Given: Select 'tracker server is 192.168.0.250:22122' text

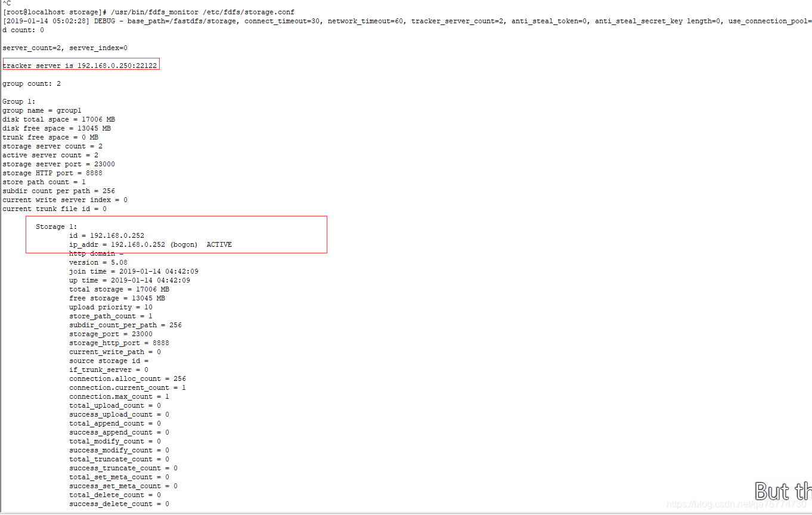Looking at the screenshot, I should click(80, 66).
